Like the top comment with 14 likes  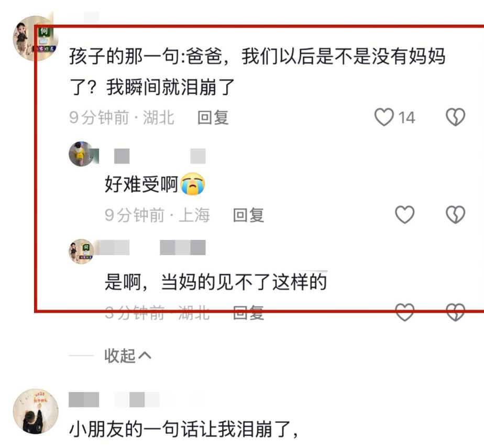coord(384,117)
